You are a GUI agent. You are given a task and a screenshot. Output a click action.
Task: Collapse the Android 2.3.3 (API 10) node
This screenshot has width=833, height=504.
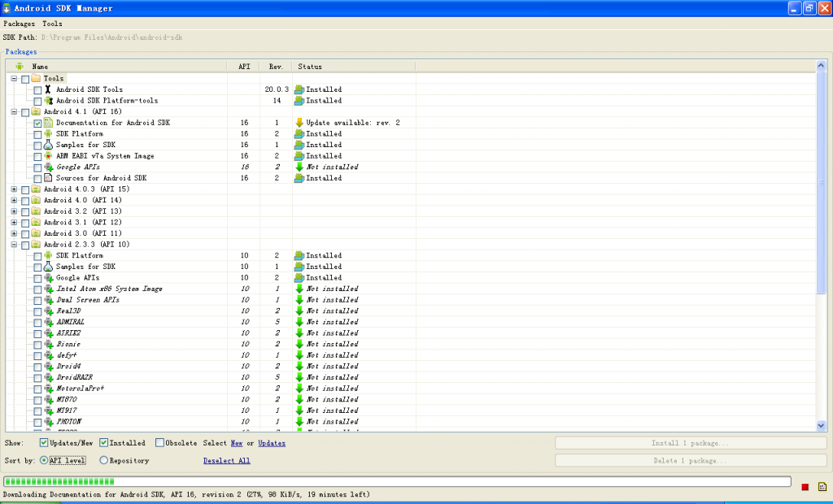pos(14,245)
